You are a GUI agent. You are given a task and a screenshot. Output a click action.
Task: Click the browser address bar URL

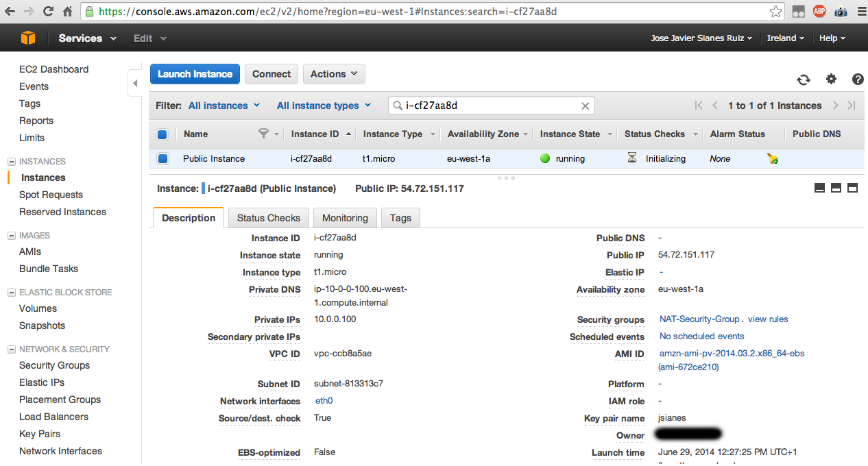(x=432, y=11)
